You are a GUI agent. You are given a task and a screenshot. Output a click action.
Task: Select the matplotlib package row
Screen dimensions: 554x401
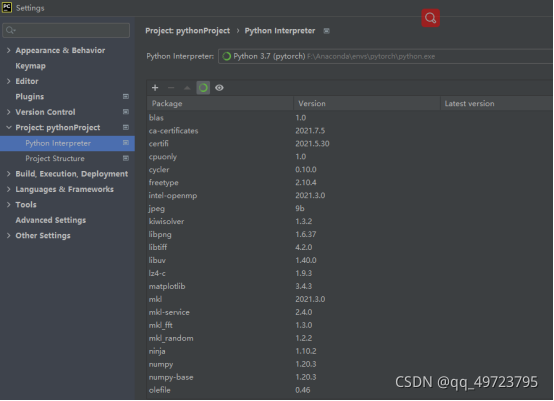pos(350,286)
